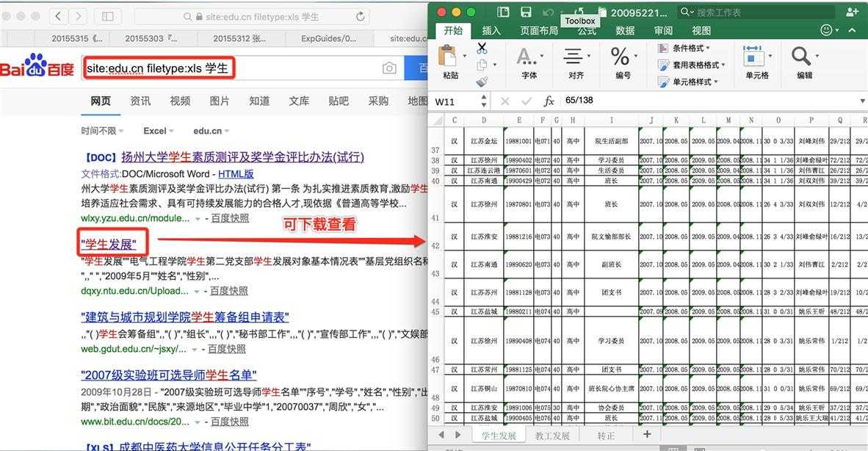Image resolution: width=868 pixels, height=451 pixels.
Task: Open the 时间不限 time filter dropdown
Action: 102,131
